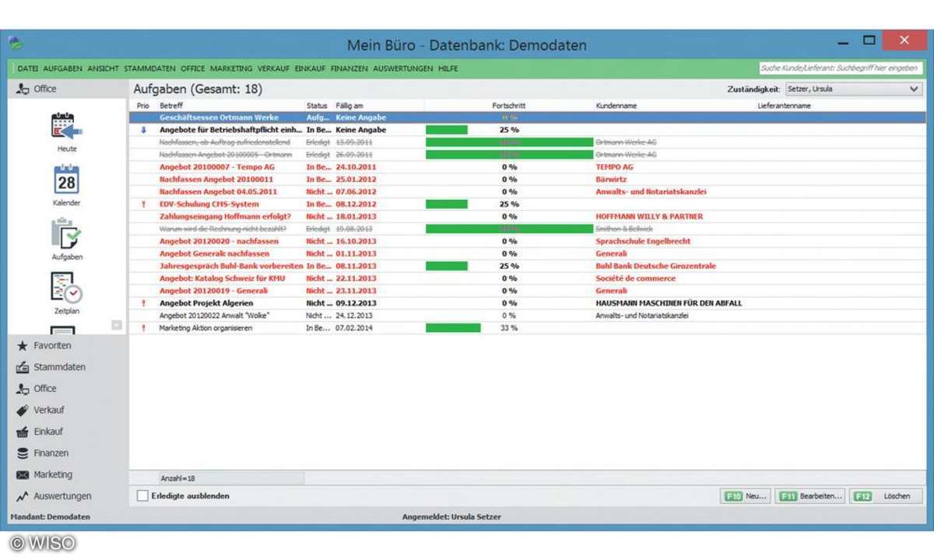Open the AUSWERTUNGEN menu

(402, 68)
